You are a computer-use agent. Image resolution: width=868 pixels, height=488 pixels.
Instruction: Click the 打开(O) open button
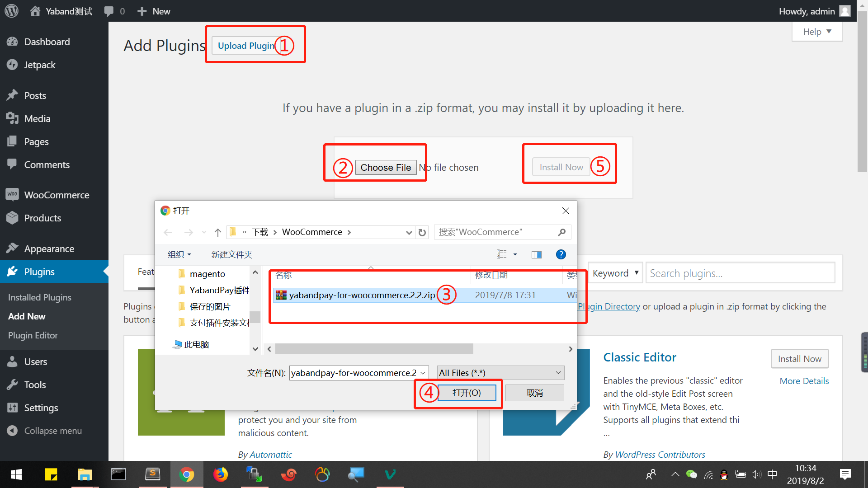(x=467, y=393)
